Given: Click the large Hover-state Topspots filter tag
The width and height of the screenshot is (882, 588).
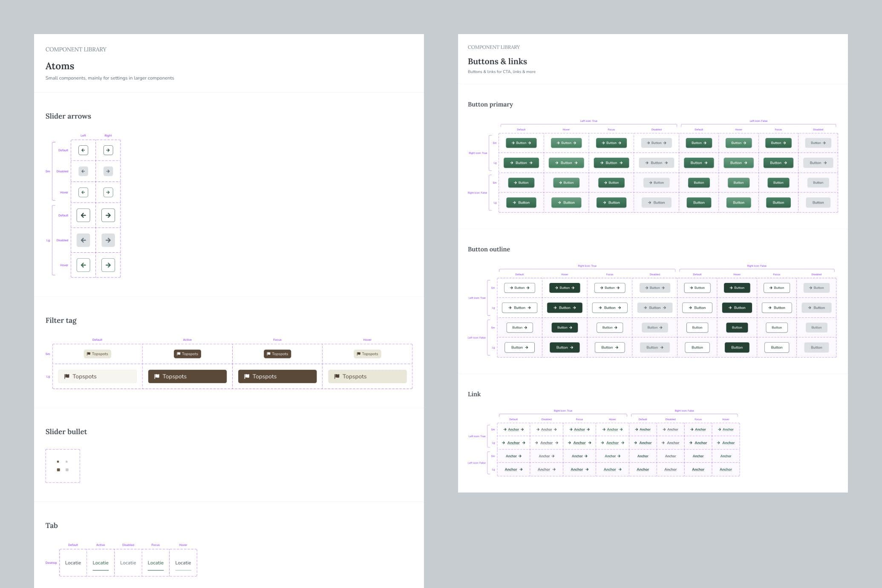Looking at the screenshot, I should point(367,376).
